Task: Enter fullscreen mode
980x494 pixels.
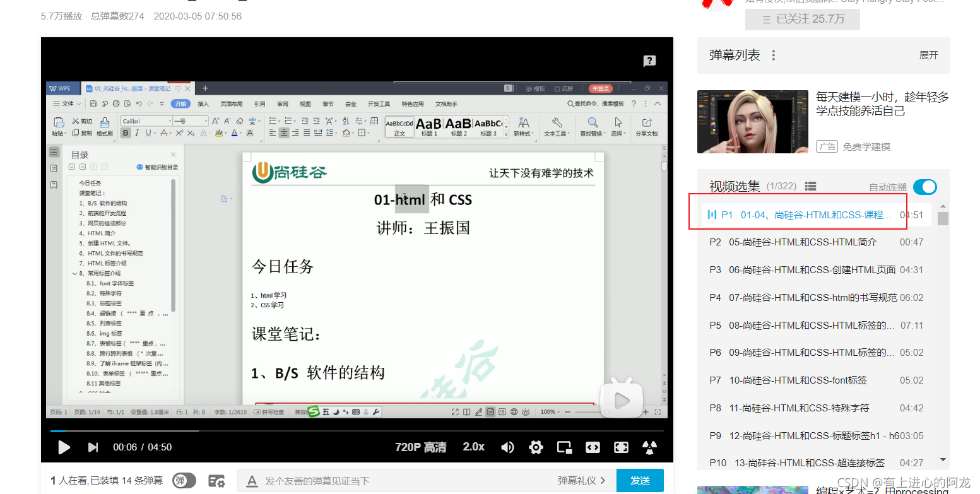Action: click(x=621, y=447)
